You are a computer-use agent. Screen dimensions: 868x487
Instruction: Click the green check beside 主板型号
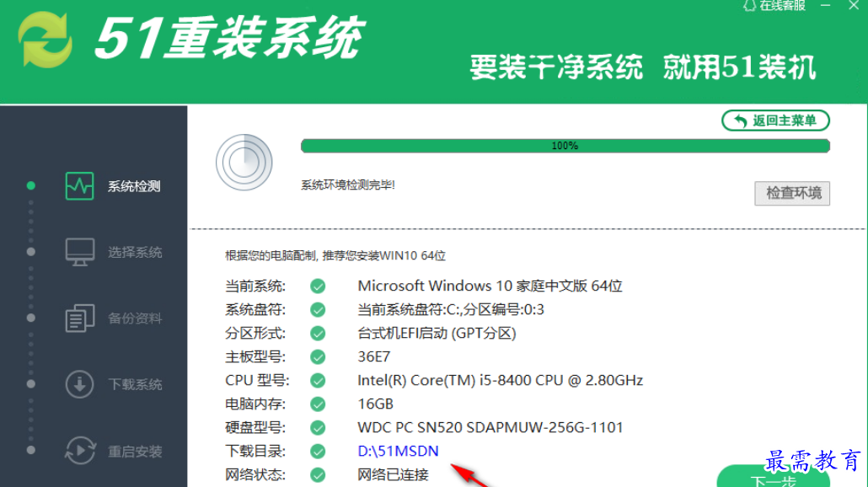click(x=318, y=357)
